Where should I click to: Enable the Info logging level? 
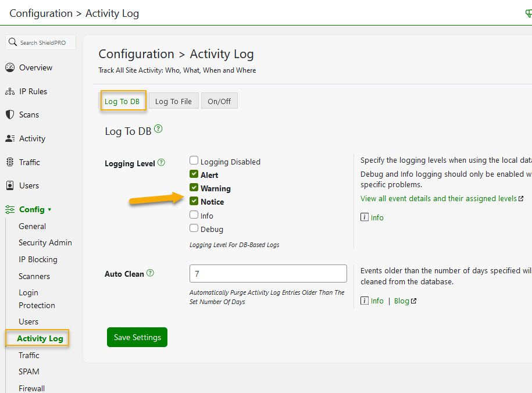click(194, 215)
